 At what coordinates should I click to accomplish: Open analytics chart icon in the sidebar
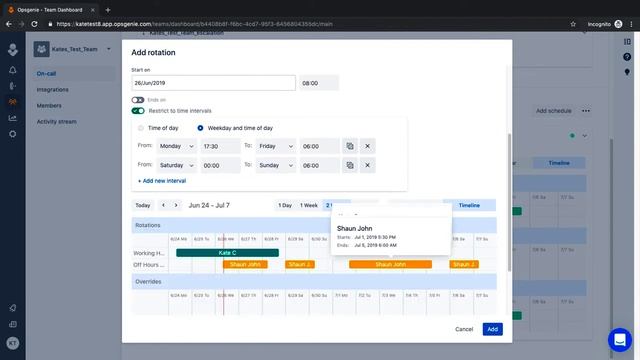coord(13,118)
